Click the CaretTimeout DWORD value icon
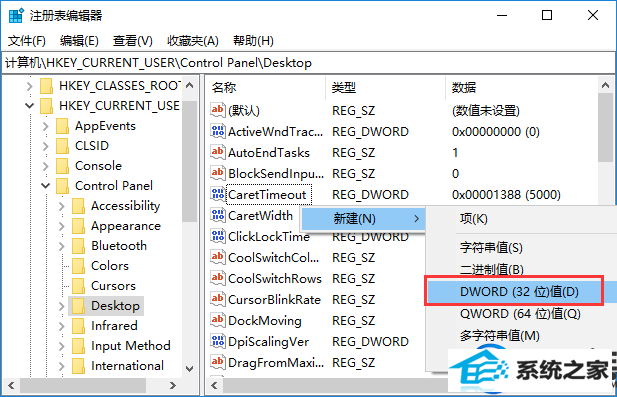The image size is (617, 397). tap(218, 194)
